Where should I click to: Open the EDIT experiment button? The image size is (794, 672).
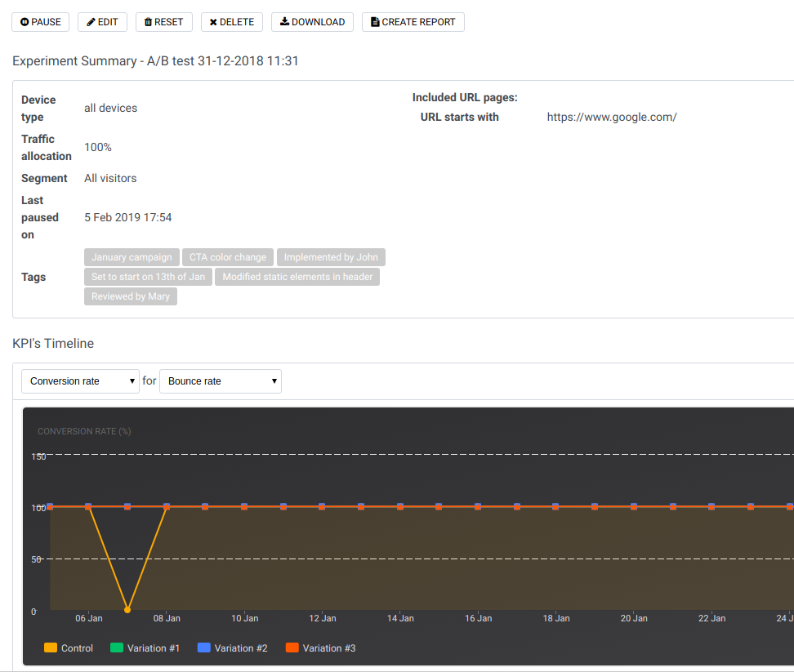click(x=102, y=22)
